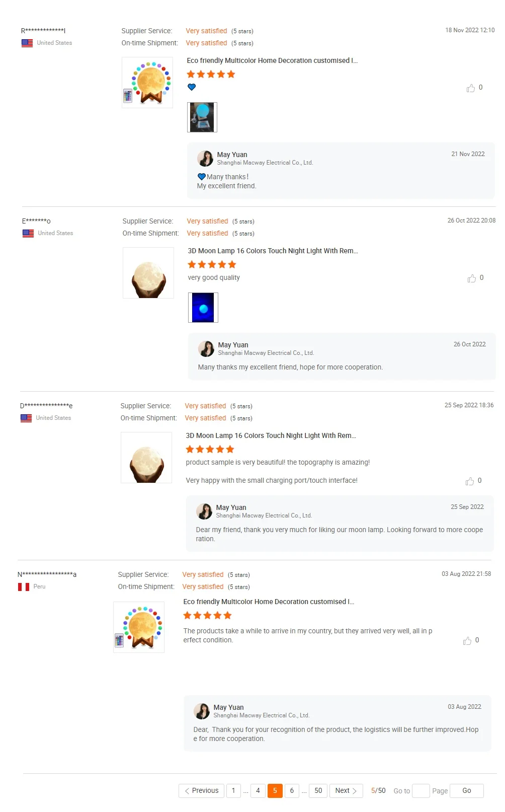Go to the Next reviews page
505x812 pixels.
(346, 791)
